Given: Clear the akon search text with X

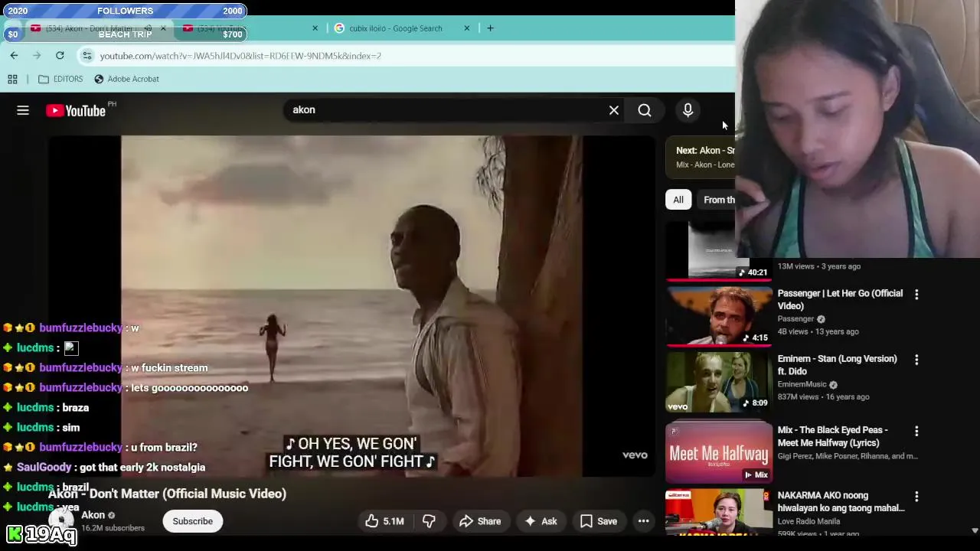Looking at the screenshot, I should point(614,110).
